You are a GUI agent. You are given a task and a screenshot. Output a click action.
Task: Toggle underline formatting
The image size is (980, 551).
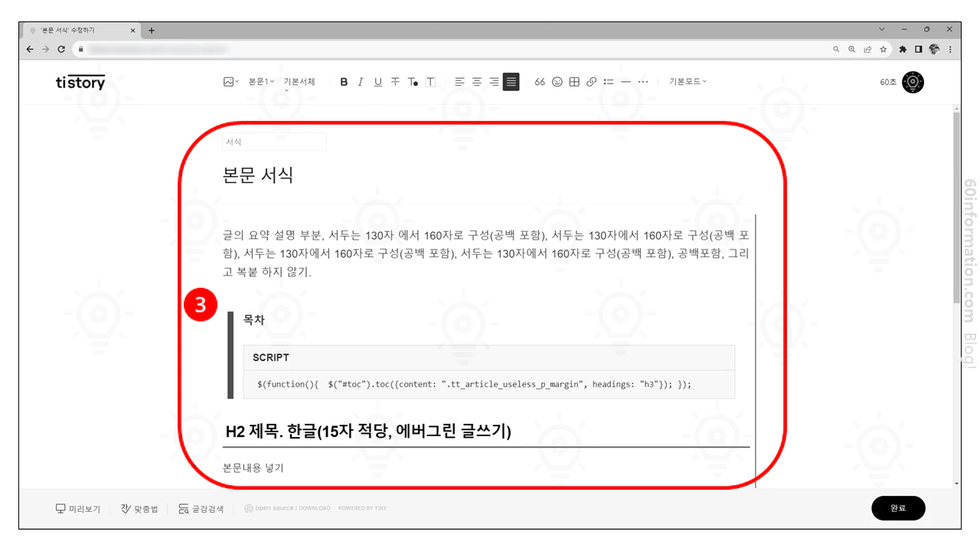coord(377,82)
